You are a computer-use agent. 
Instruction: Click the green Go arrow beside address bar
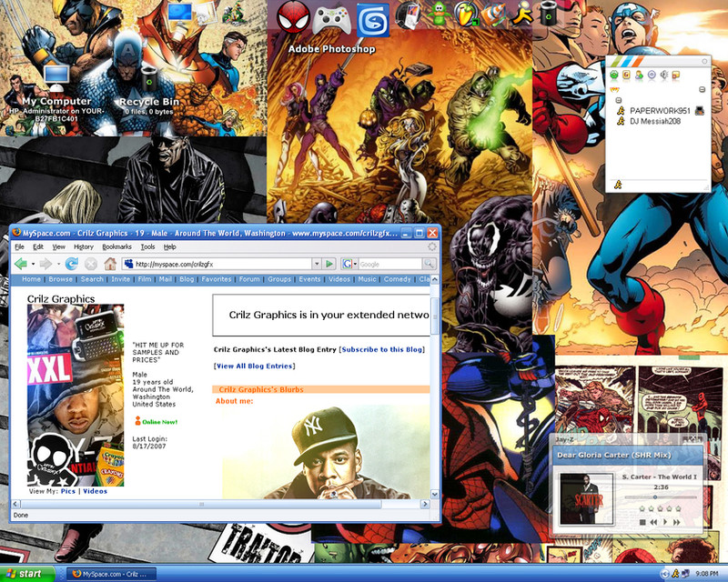click(x=329, y=264)
